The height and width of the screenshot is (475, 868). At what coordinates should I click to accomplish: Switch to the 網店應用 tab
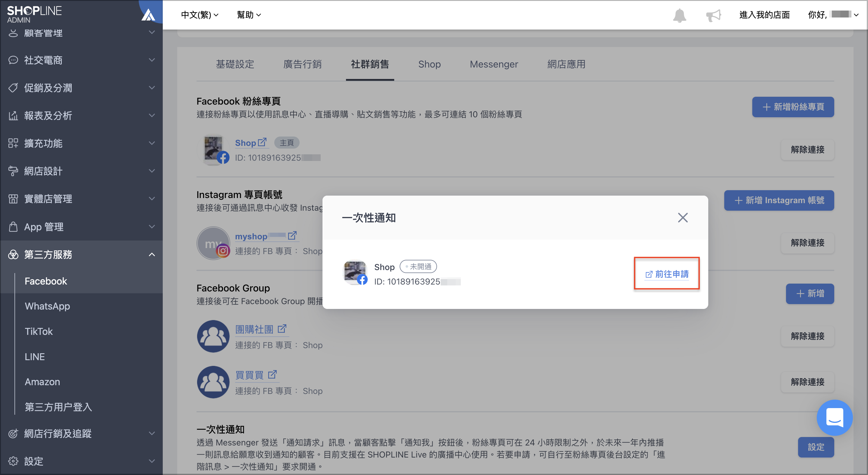click(566, 64)
